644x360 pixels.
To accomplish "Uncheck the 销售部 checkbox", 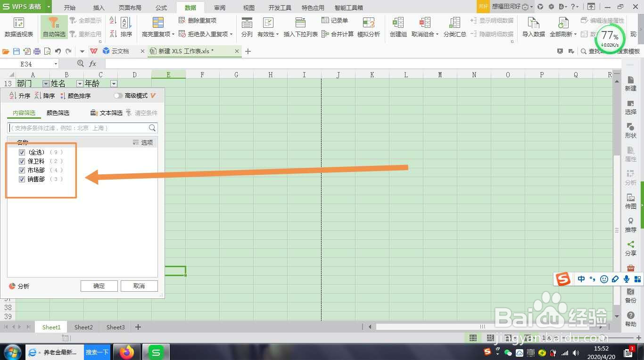I will (x=22, y=179).
